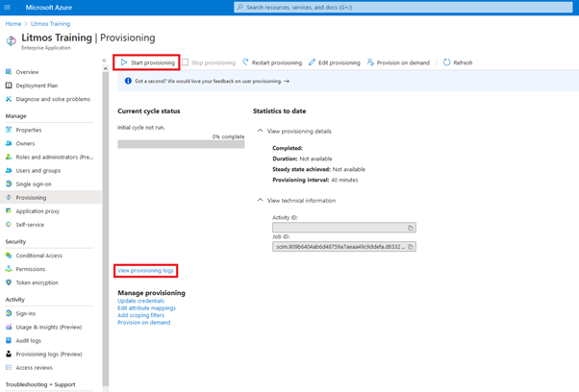Open feedback on user provisioning arrow
The image size is (579, 392).
point(287,81)
